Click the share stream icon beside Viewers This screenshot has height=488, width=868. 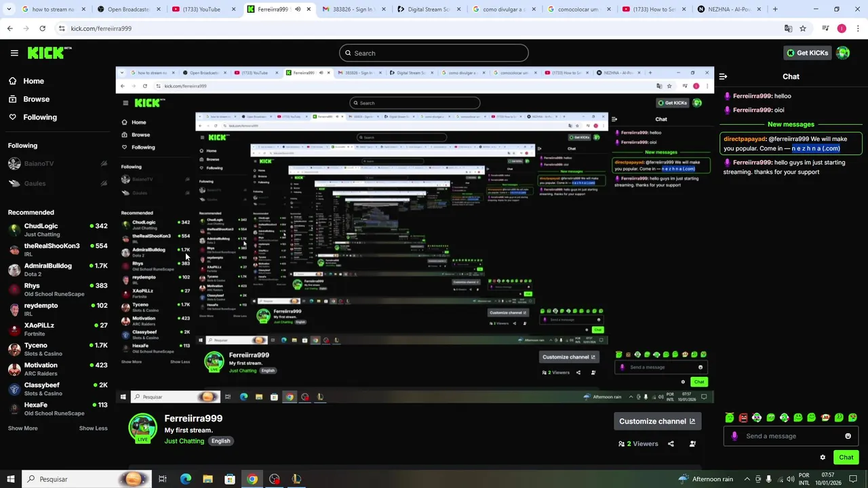click(671, 444)
